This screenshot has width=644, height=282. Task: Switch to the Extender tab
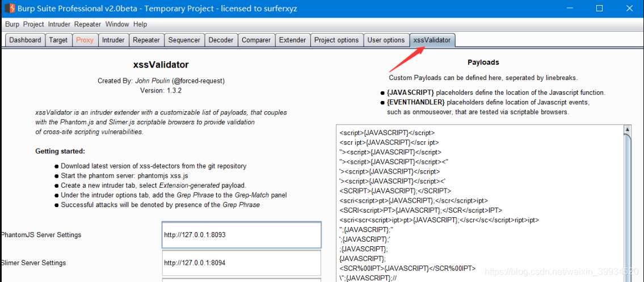pos(292,40)
